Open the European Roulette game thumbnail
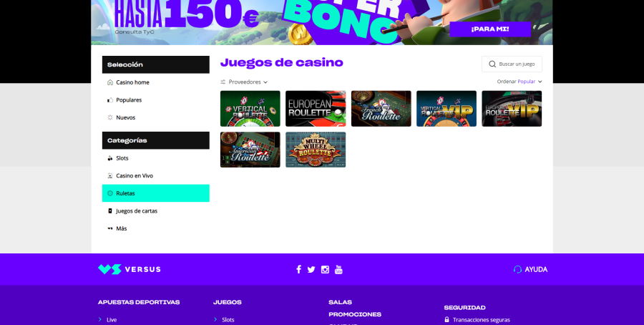 [x=316, y=109]
